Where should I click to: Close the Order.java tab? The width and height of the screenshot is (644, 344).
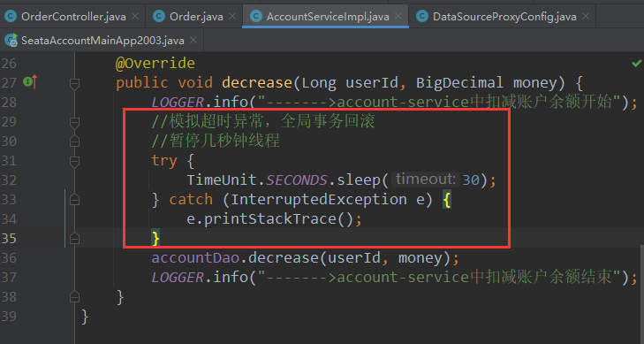[x=232, y=17]
